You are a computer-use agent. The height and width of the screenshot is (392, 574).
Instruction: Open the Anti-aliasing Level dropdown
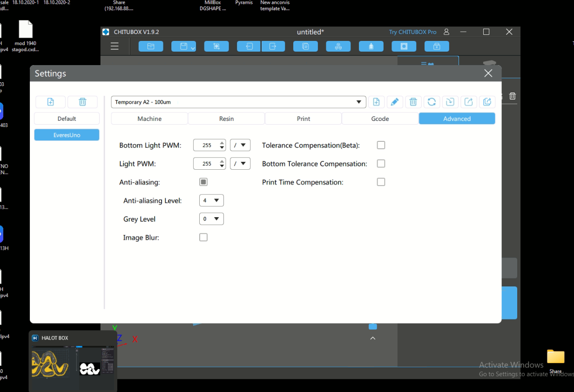tap(211, 200)
